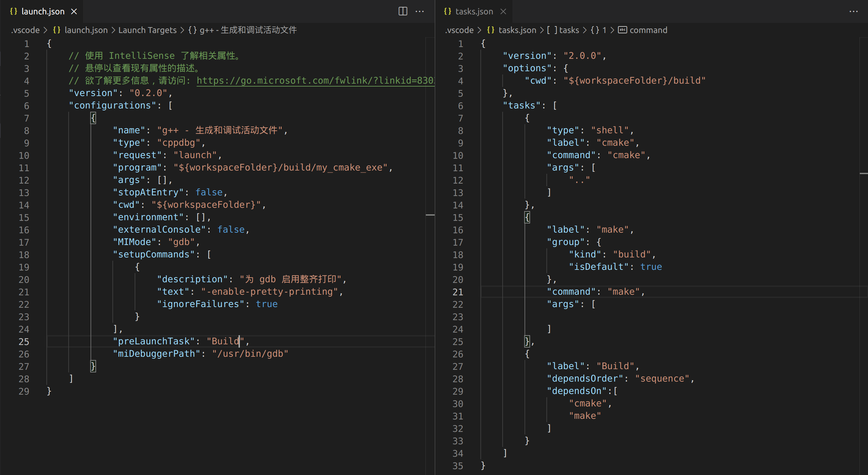Open the tasks array breadcrumb
868x475 pixels.
[569, 30]
